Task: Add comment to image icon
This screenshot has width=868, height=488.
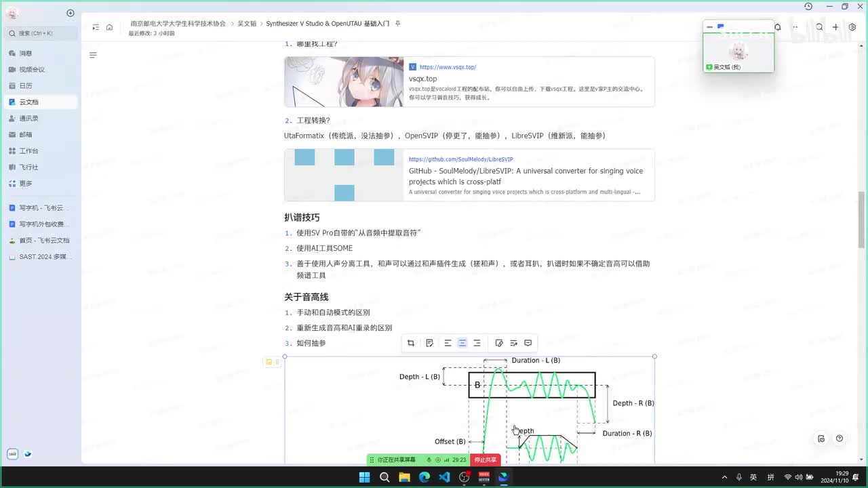Action: [x=528, y=343]
